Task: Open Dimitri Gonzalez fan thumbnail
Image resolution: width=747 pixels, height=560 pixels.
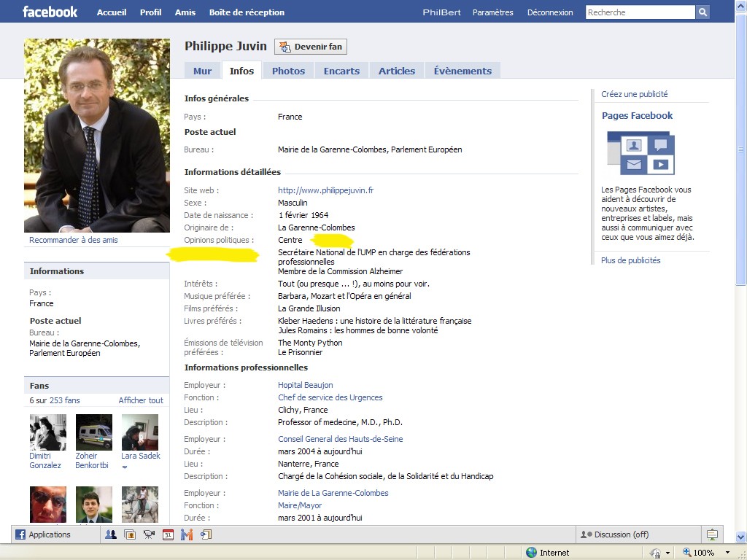Action: [x=47, y=432]
